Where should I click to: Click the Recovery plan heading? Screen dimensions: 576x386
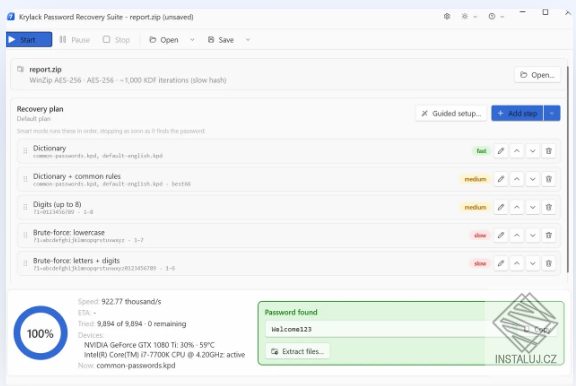click(40, 109)
